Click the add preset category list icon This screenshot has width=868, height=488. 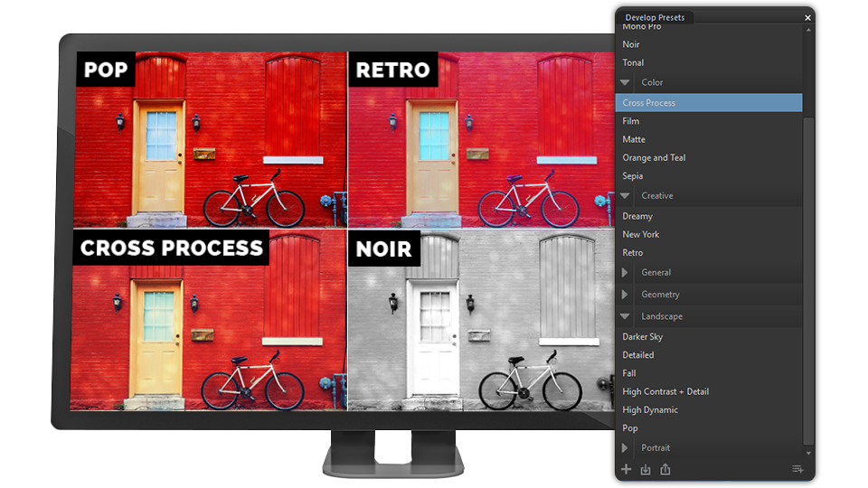(x=797, y=469)
